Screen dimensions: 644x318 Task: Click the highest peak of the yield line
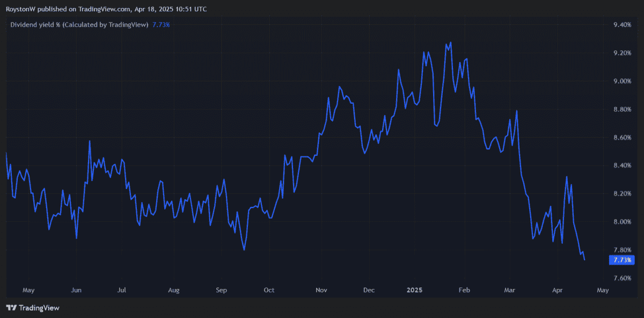(450, 42)
